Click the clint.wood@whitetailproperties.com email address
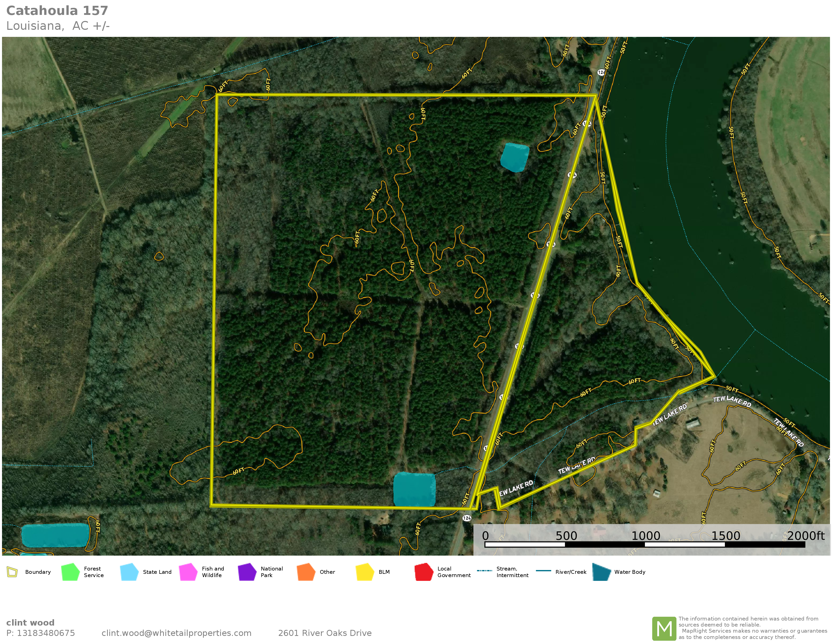This screenshot has height=644, width=833. (x=176, y=633)
